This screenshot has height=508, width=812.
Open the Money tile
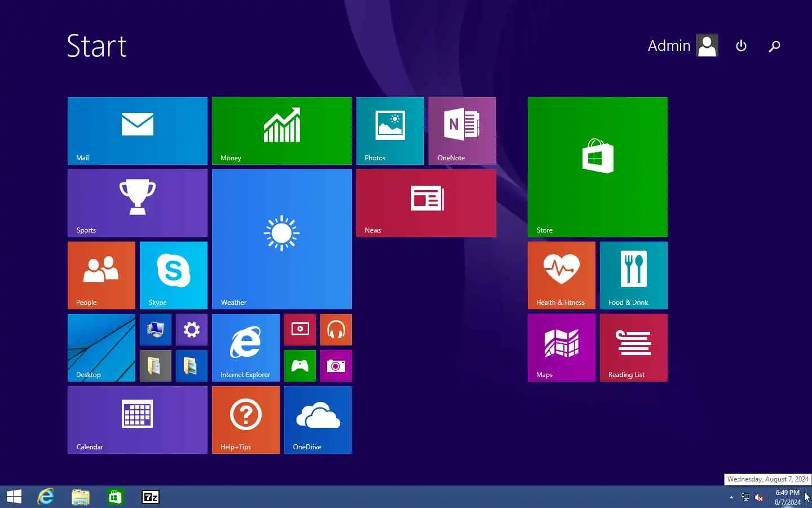(x=282, y=131)
